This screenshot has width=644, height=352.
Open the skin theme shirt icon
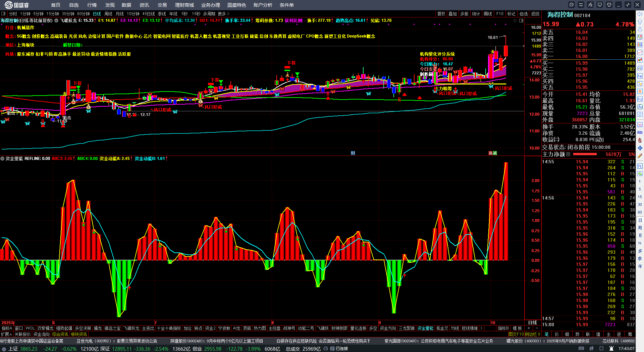point(609,5)
